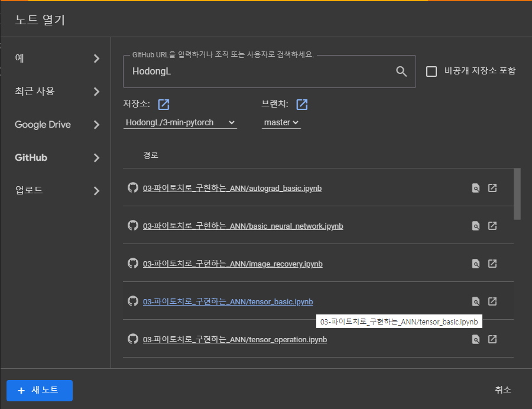This screenshot has height=409, width=532.
Task: Select the Google Drive tab in sidebar
Action: pyautogui.click(x=56, y=125)
